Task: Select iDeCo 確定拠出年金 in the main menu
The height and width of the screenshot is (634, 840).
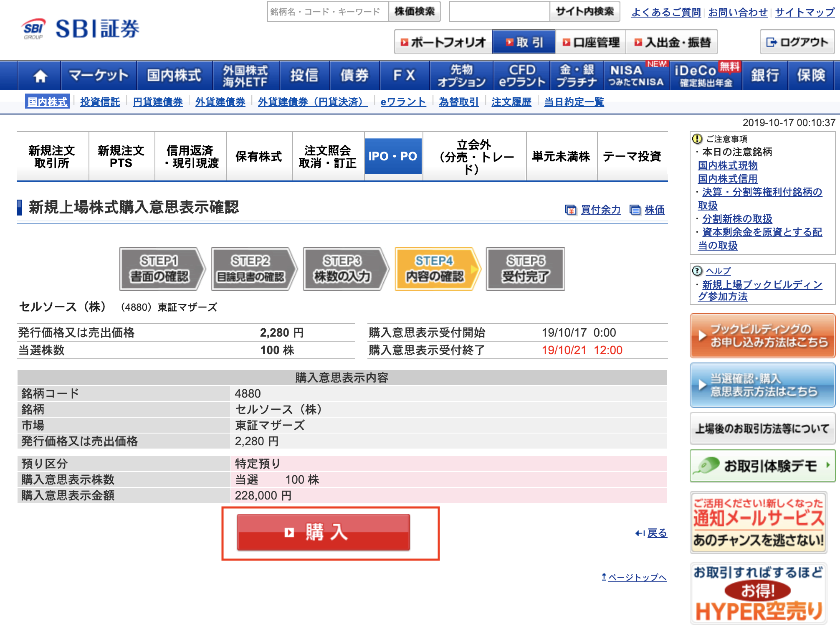Action: 706,76
